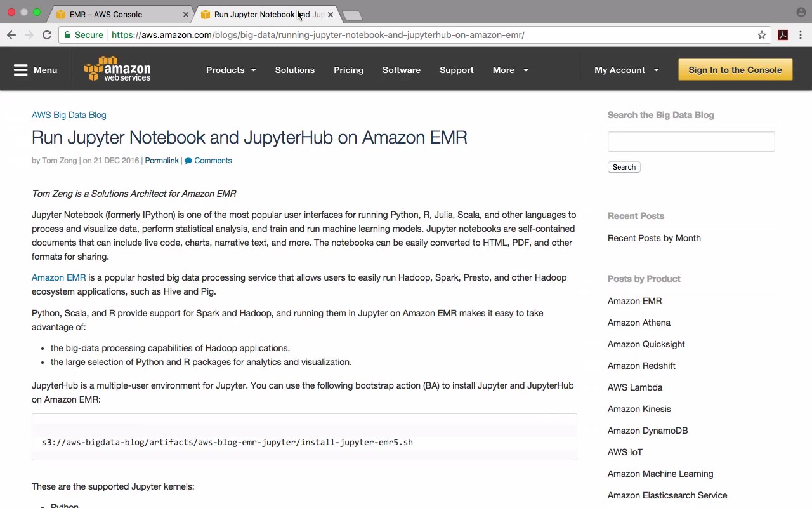Bookmark this page with the star icon
812x508 pixels.
(x=762, y=35)
